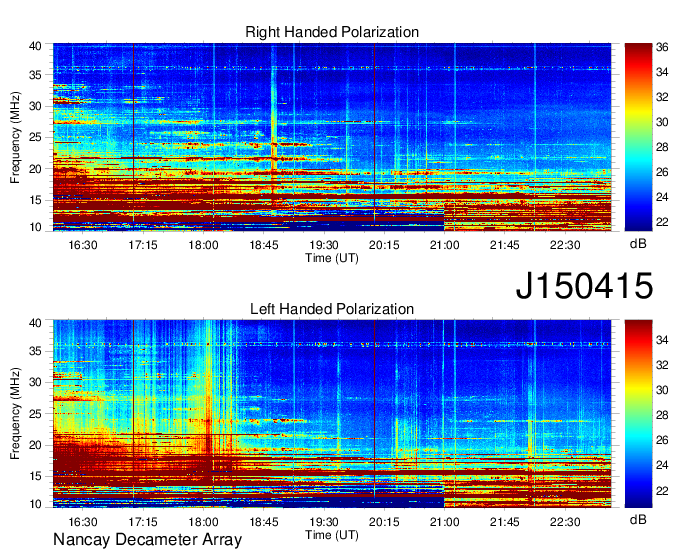Viewport: 680px width, 552px height.
Task: Click the 22:30 tick on bottom time axis
Action: click(565, 522)
